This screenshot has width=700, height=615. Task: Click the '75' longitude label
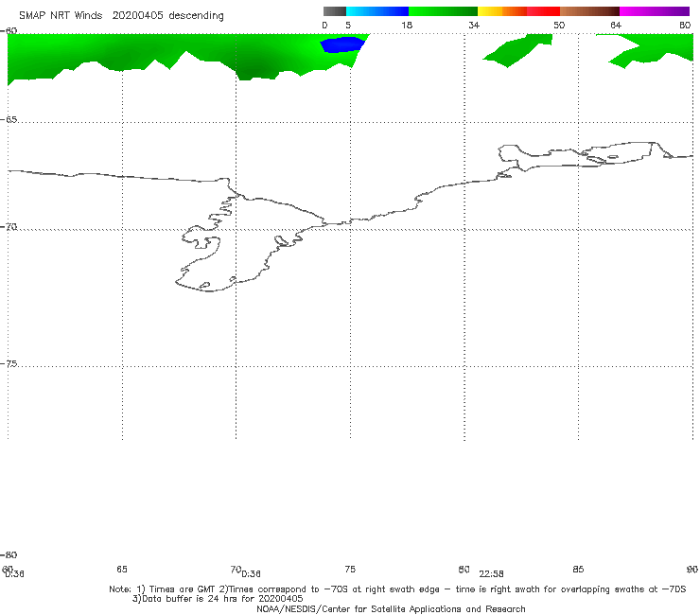pyautogui.click(x=350, y=570)
